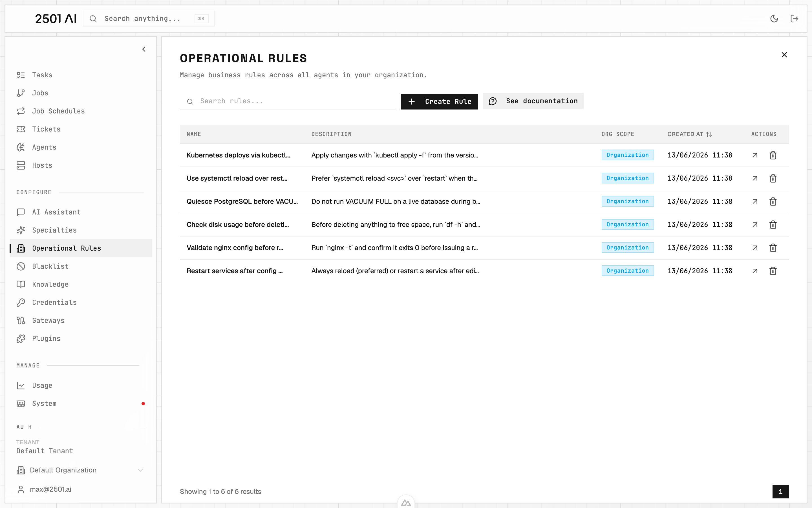Close the Operational Rules panel
The height and width of the screenshot is (508, 812).
784,55
